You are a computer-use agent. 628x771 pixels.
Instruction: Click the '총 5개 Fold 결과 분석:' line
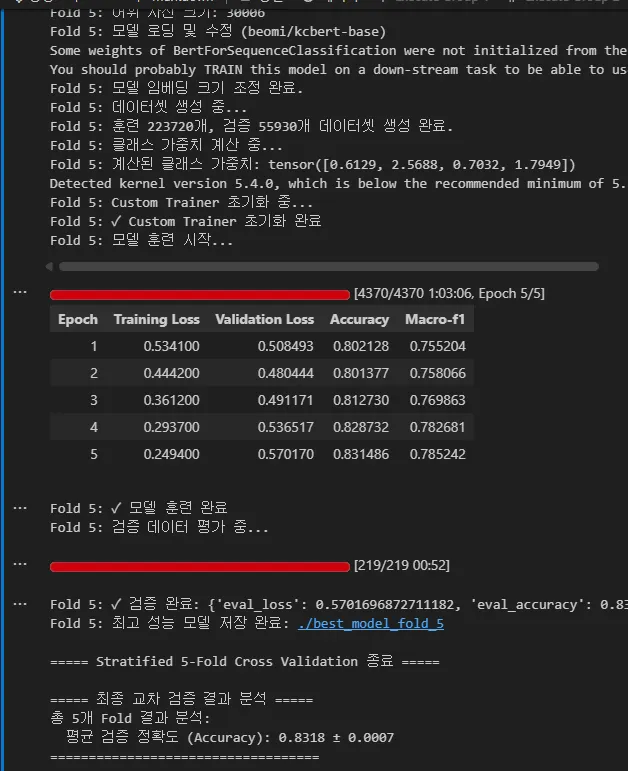(x=130, y=718)
